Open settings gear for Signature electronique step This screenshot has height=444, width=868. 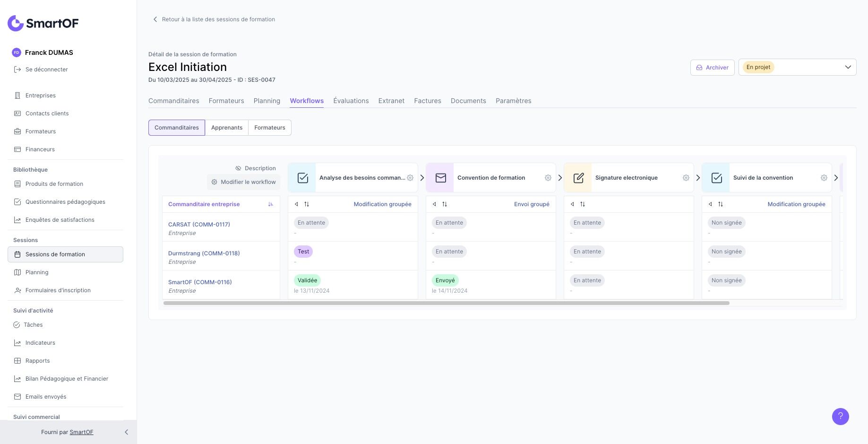tap(686, 178)
